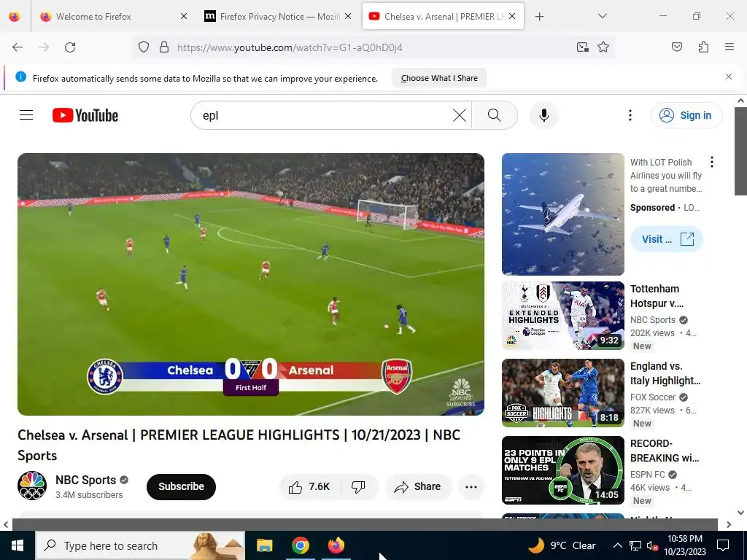Dislike the video with thumbs down
This screenshot has width=747, height=560.
click(x=358, y=486)
